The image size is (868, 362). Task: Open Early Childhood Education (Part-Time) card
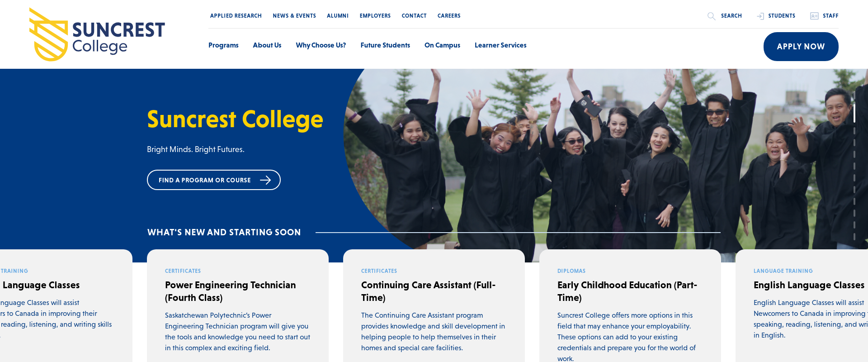coord(630,305)
